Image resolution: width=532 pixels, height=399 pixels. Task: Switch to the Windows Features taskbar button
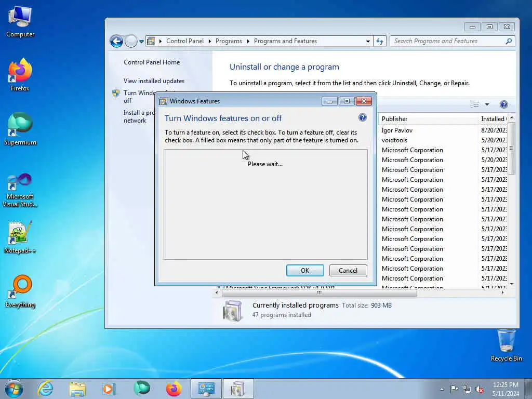pos(238,389)
